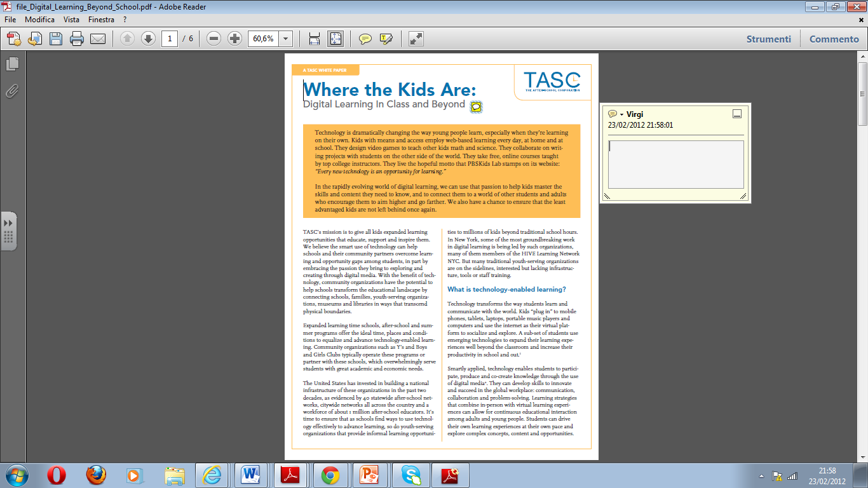This screenshot has width=868, height=488.
Task: Click the scrollbar up arrow
Action: [863, 57]
